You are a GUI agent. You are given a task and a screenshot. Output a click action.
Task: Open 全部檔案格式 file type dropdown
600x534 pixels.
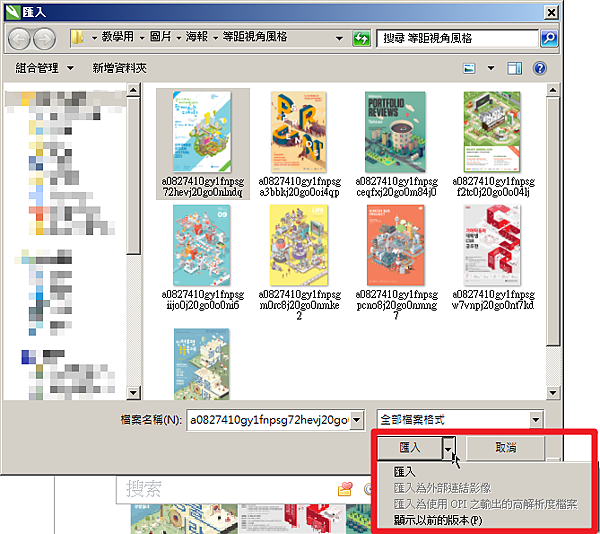point(536,420)
